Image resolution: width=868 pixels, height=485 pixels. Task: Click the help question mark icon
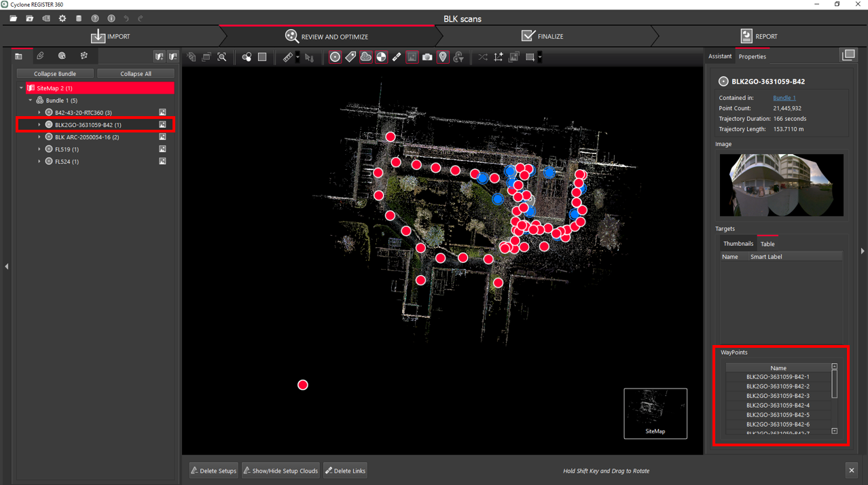pos(95,18)
